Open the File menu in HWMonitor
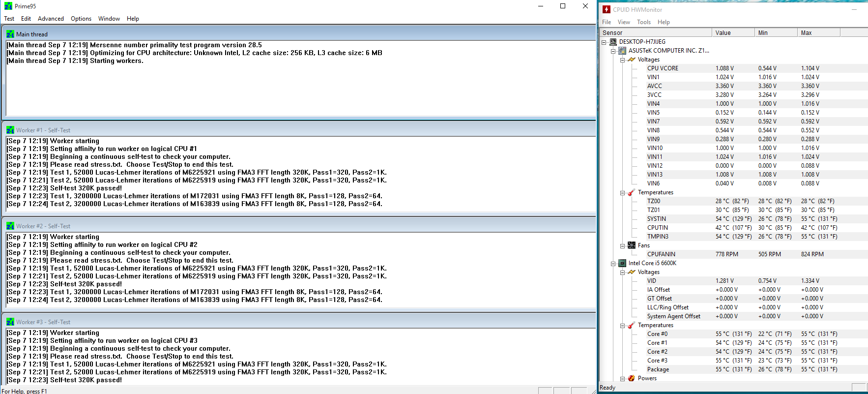This screenshot has height=394, width=868. coord(607,22)
